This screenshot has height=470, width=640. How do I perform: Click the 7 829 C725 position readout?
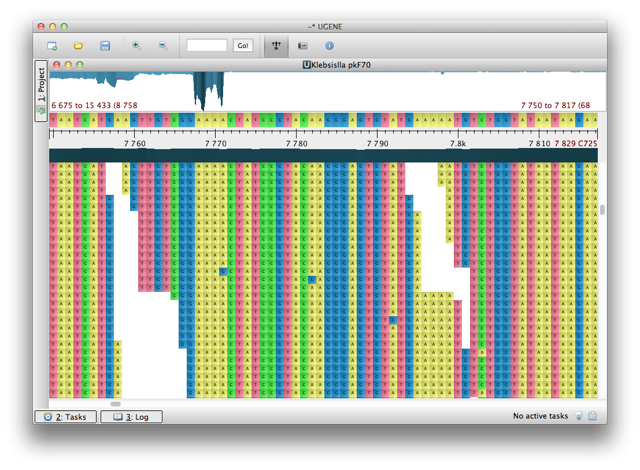576,143
